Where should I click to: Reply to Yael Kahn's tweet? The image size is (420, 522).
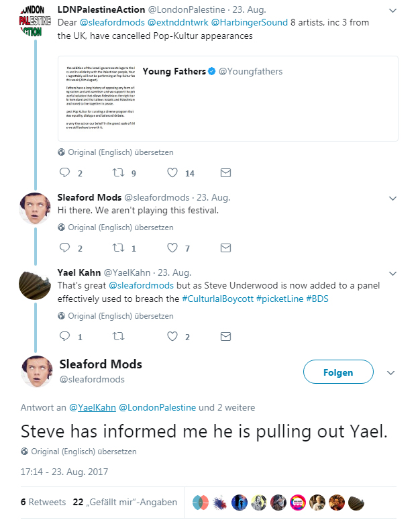[65, 336]
